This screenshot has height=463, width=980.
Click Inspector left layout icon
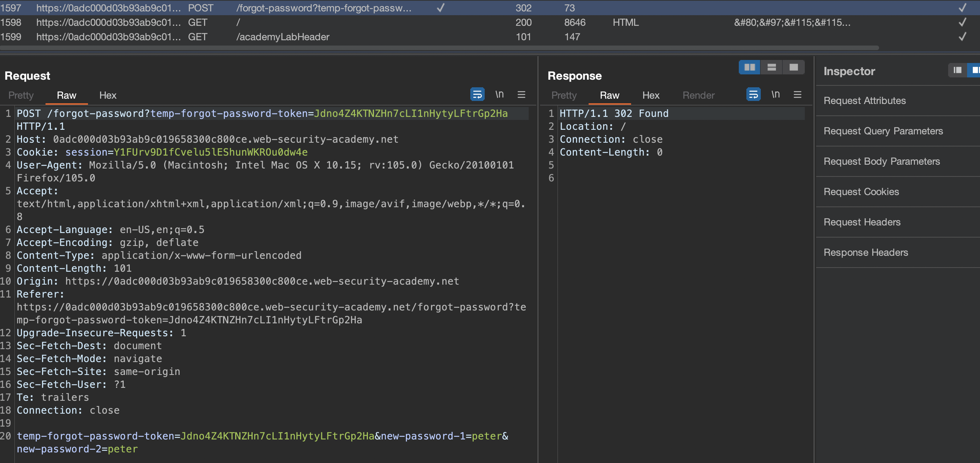click(957, 70)
